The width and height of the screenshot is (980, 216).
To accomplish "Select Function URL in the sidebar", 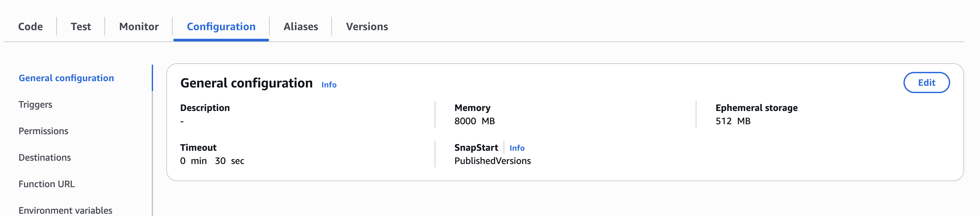I will tap(47, 184).
